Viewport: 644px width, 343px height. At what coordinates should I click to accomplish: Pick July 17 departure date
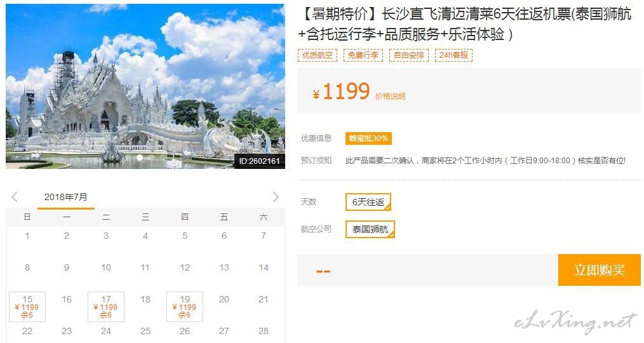tap(106, 307)
